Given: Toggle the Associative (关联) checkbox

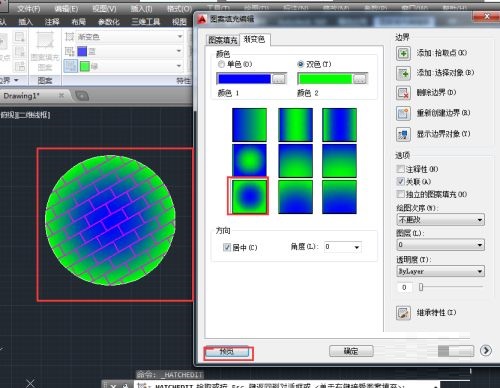Looking at the screenshot, I should [x=401, y=182].
